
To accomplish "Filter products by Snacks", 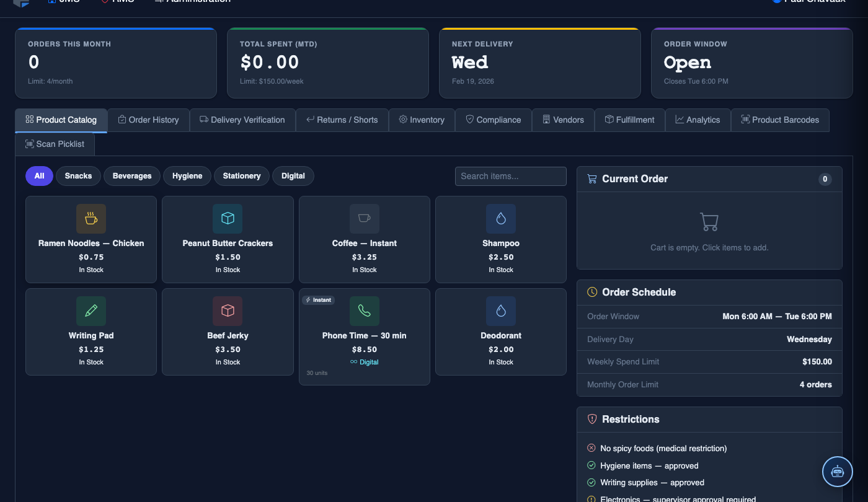I will pos(78,176).
